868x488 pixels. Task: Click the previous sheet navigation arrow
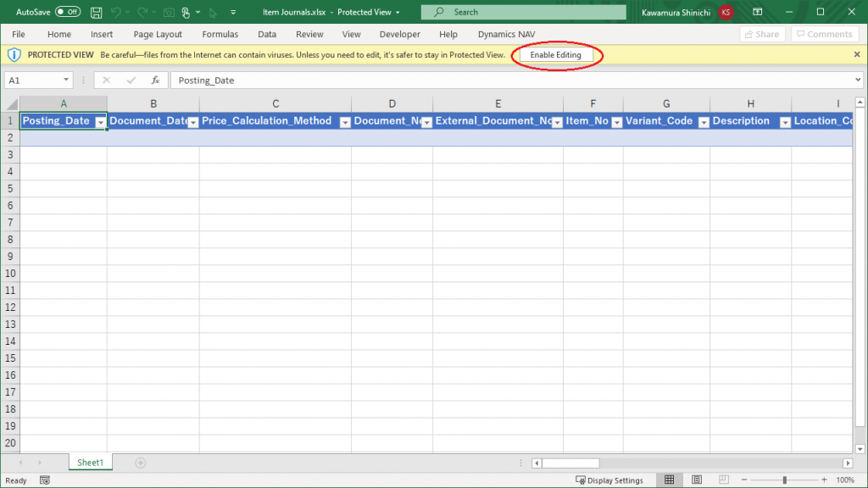click(20, 463)
